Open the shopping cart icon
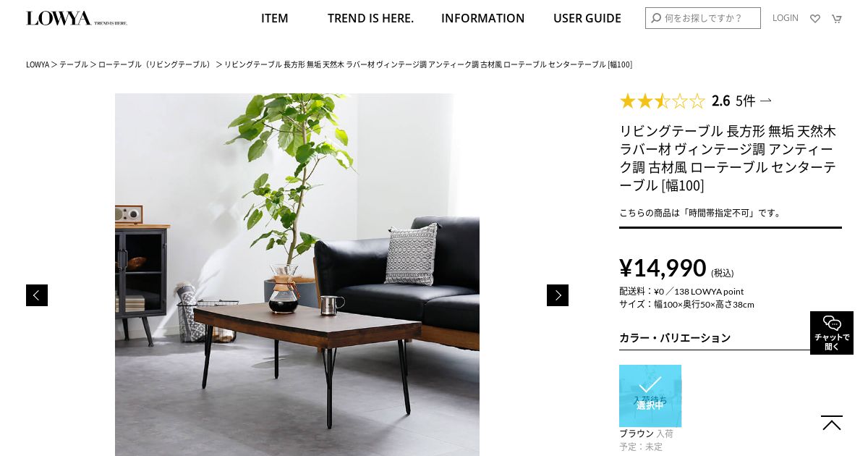 837,19
